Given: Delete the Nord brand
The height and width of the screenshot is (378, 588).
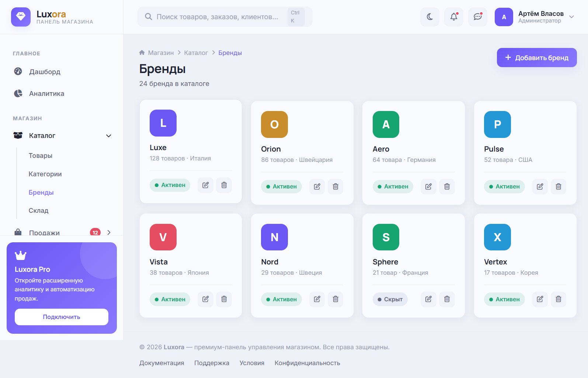Looking at the screenshot, I should tap(335, 299).
